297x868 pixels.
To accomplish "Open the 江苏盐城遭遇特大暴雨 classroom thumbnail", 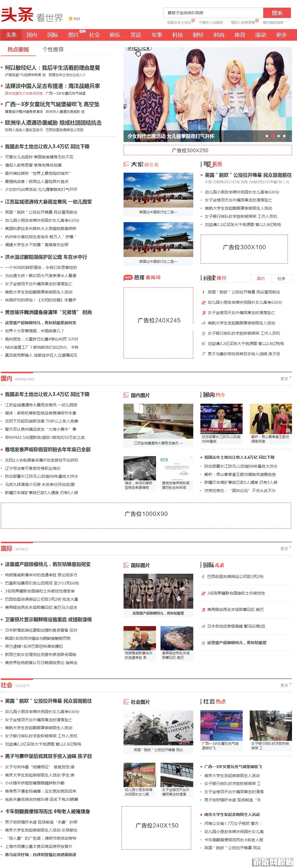I will point(158,421).
